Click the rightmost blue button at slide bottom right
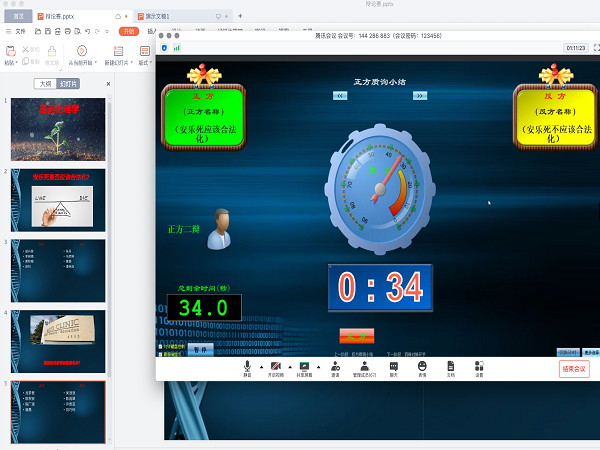The image size is (600, 450). click(x=591, y=352)
